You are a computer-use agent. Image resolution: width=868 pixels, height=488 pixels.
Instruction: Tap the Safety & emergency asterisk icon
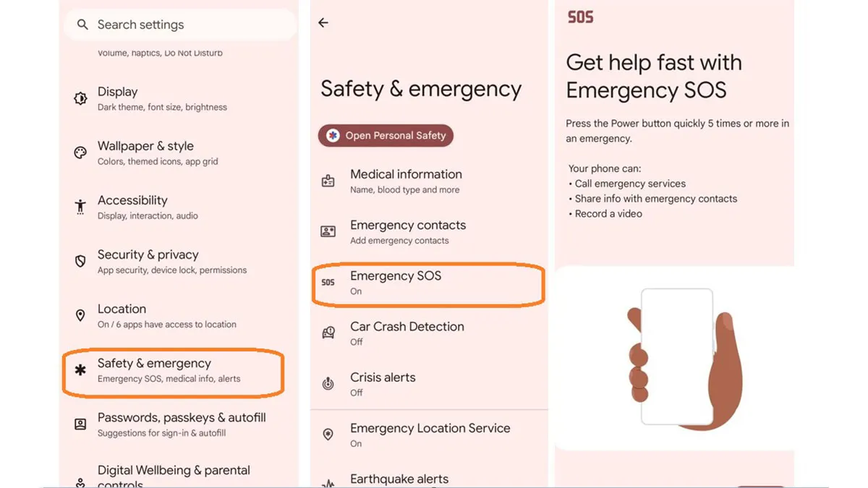(x=81, y=369)
